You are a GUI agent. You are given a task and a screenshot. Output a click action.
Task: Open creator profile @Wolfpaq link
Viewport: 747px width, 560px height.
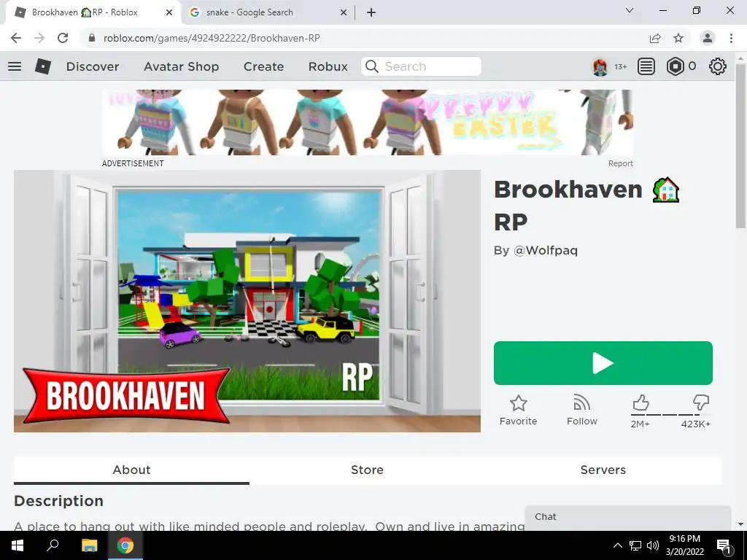click(x=546, y=251)
